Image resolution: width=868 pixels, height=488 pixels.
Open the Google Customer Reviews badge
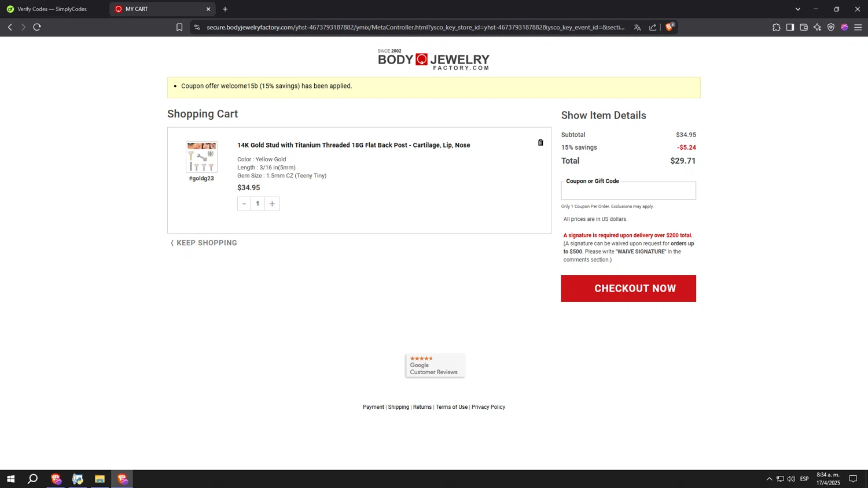[x=435, y=365]
